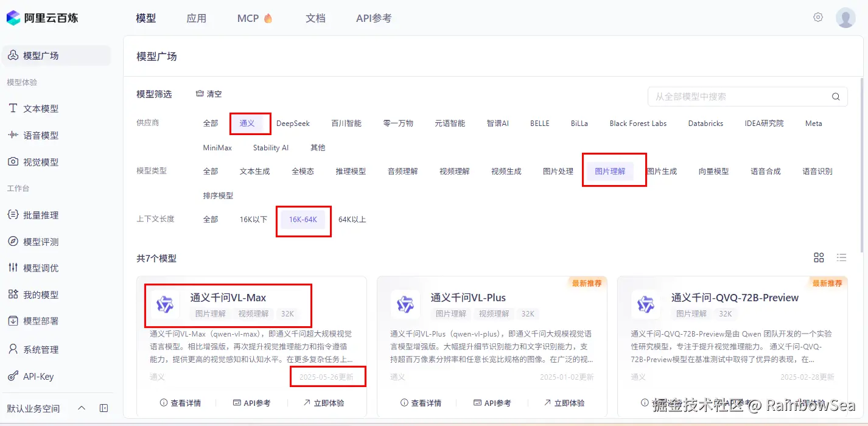The image size is (868, 426).
Task: Select the 百川智能 provider filter
Action: coord(346,123)
